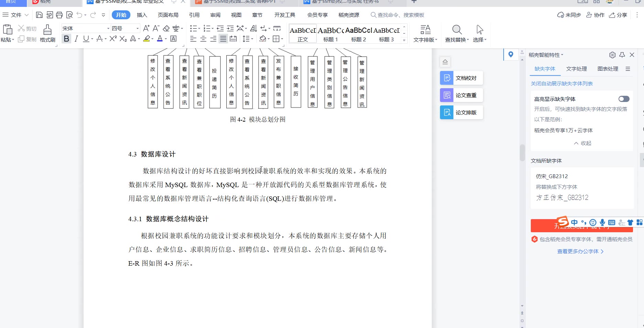This screenshot has width=644, height=328.
Task: Click the 论文查重 button
Action: click(x=461, y=95)
